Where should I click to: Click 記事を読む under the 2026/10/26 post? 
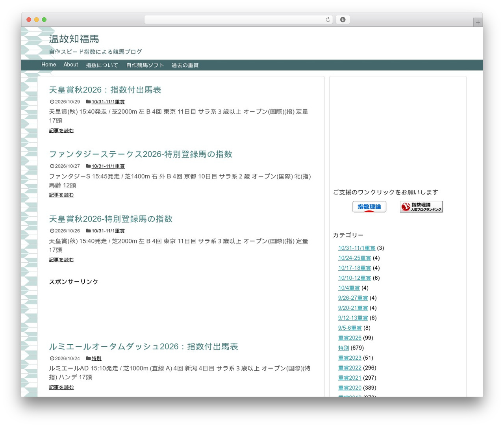pos(61,260)
